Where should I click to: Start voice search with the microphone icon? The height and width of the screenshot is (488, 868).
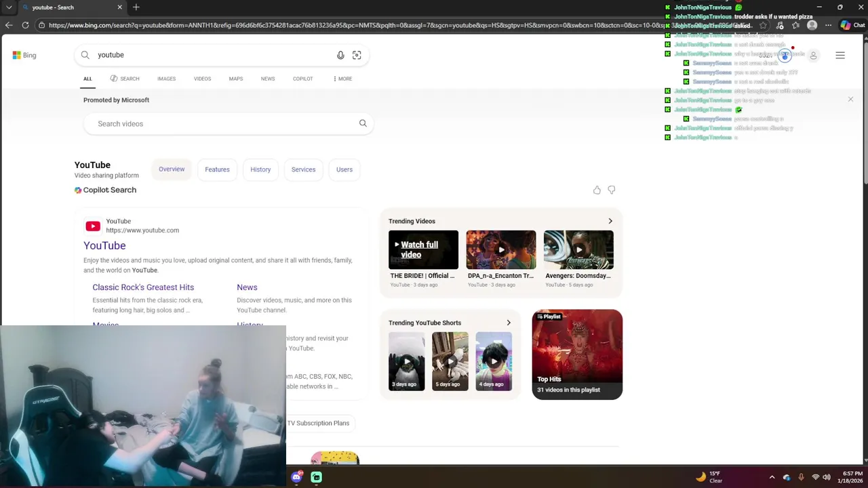tap(340, 55)
